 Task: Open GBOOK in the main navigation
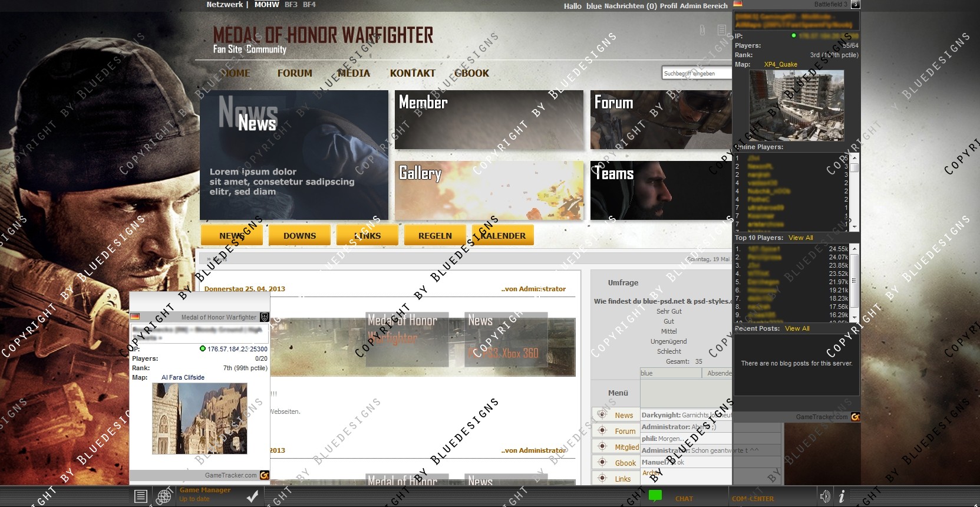(x=471, y=73)
